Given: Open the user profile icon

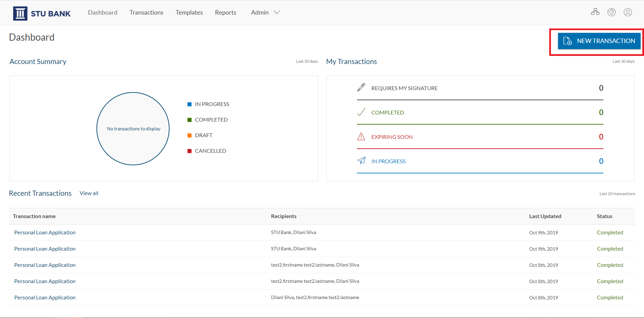Looking at the screenshot, I should 628,12.
